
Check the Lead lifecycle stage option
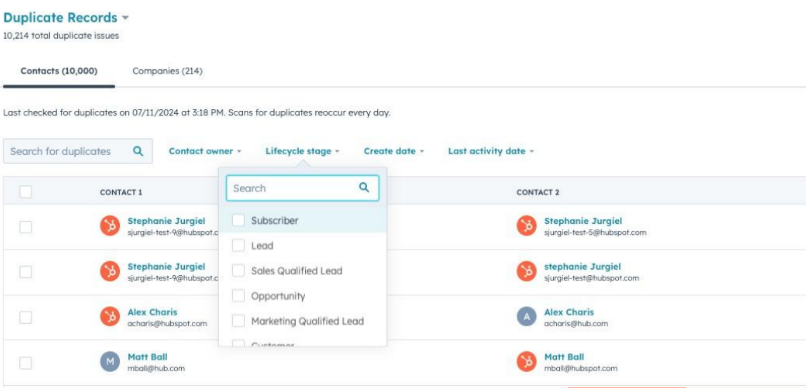[238, 246]
